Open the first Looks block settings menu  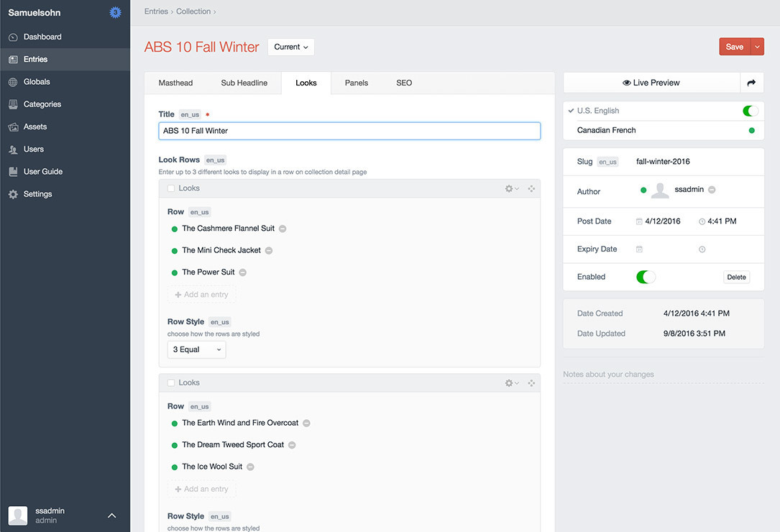point(512,188)
